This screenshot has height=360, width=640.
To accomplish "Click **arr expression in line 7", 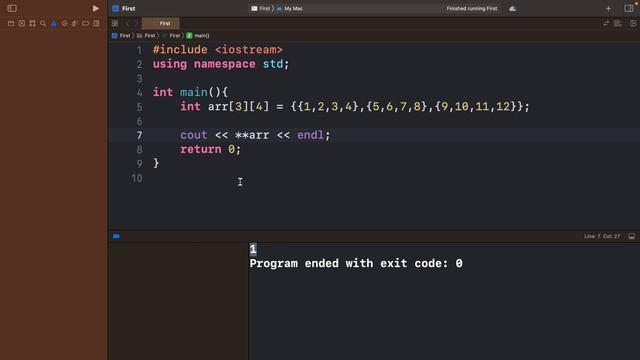I will coord(252,135).
